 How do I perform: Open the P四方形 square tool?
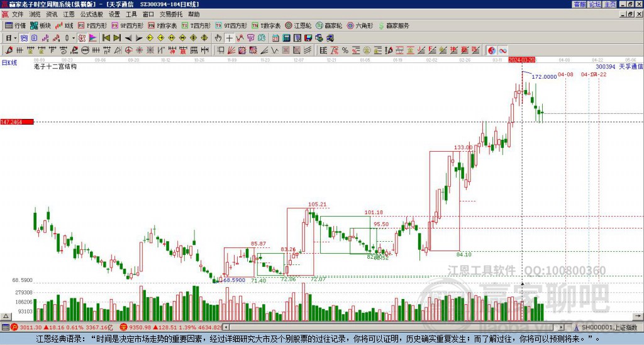92,25
